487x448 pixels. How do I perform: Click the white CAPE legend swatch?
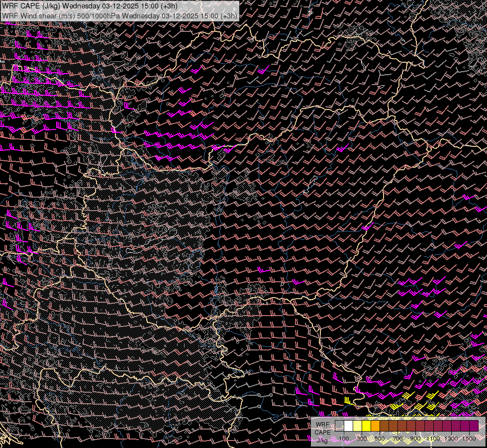pyautogui.click(x=349, y=426)
